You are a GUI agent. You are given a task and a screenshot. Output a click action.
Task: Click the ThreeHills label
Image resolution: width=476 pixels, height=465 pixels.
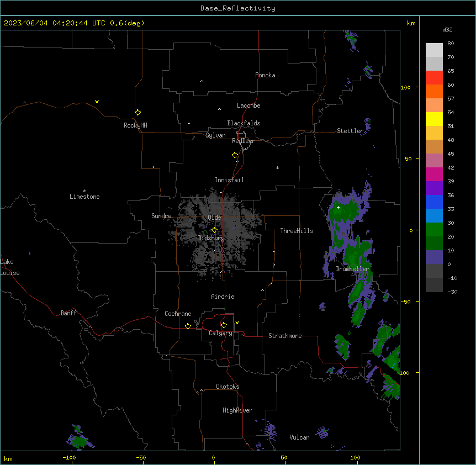tap(297, 231)
